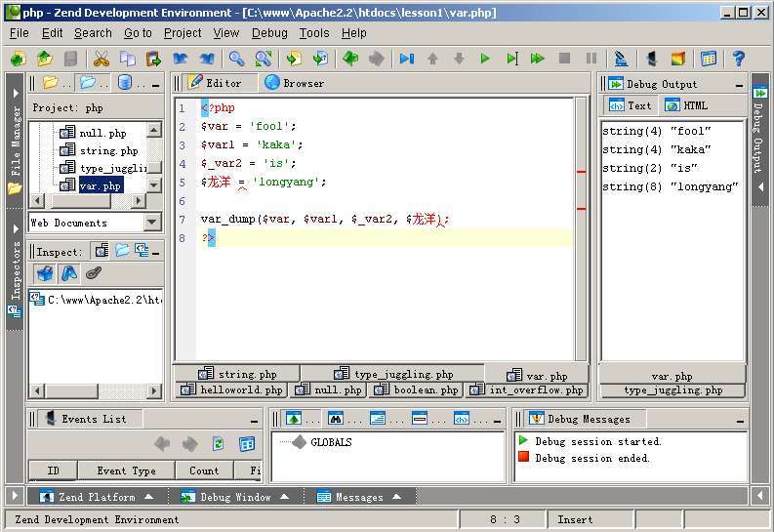
Task: Open the type_juggling.php editor tab
Action: click(x=393, y=374)
